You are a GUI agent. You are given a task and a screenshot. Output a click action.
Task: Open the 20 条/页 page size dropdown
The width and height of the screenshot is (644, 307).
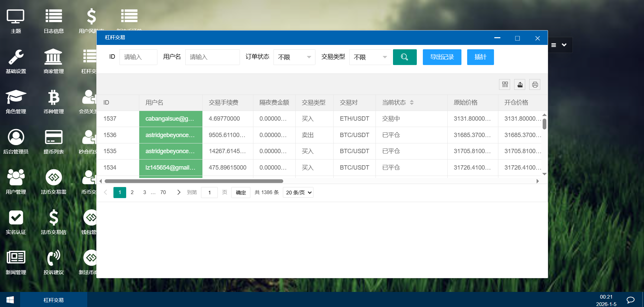coord(298,192)
